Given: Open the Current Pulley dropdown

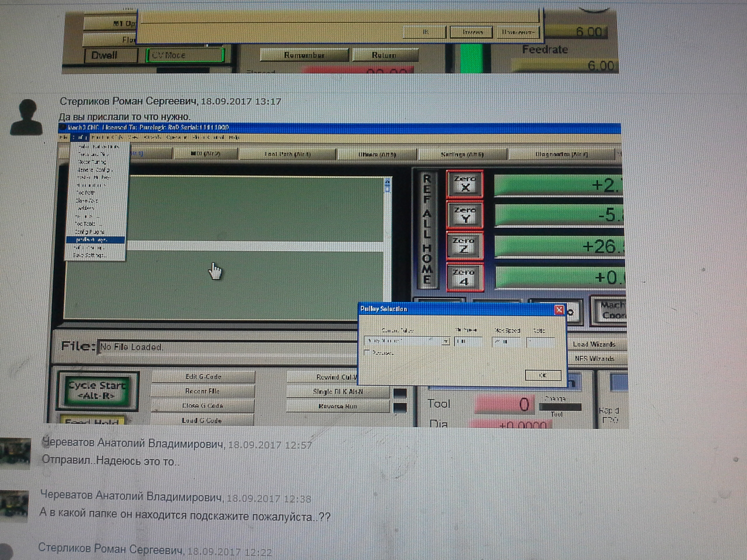Looking at the screenshot, I should pyautogui.click(x=446, y=342).
